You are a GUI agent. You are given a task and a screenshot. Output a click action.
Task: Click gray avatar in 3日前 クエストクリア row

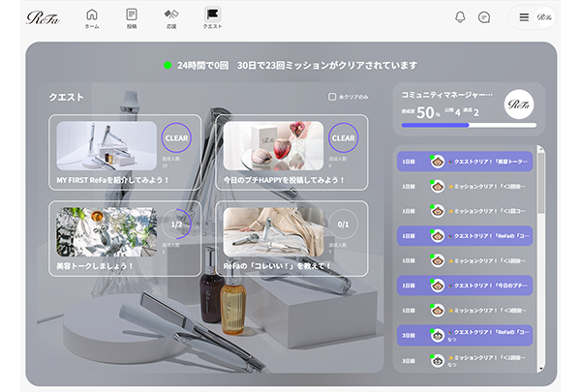click(x=438, y=335)
